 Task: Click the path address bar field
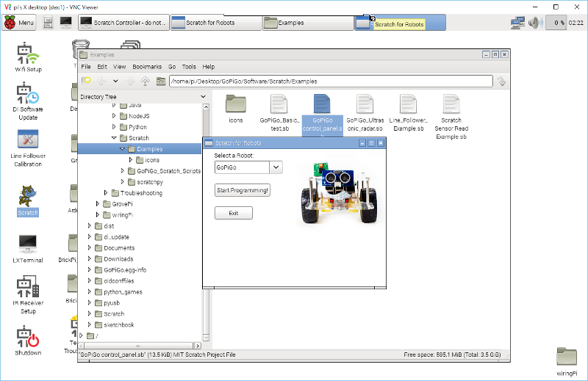(x=331, y=81)
